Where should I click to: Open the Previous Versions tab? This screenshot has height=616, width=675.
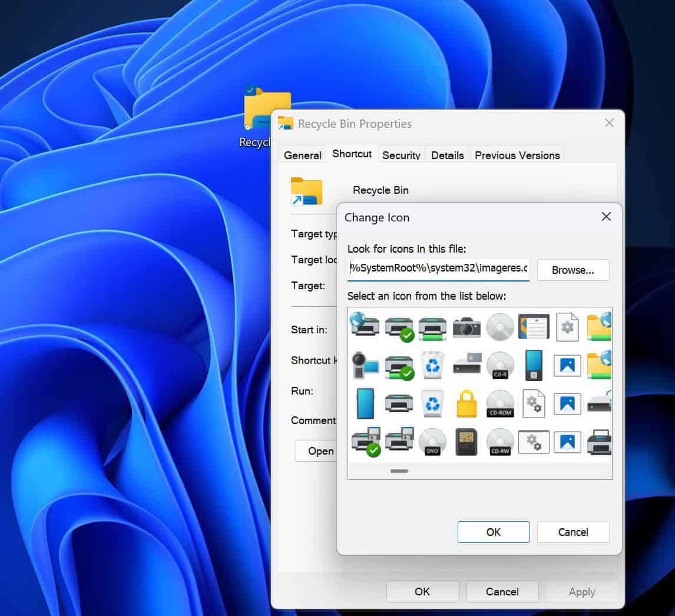[x=517, y=155]
